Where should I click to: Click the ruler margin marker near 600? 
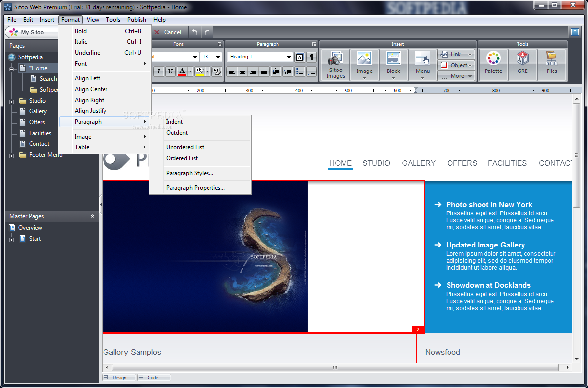click(415, 90)
